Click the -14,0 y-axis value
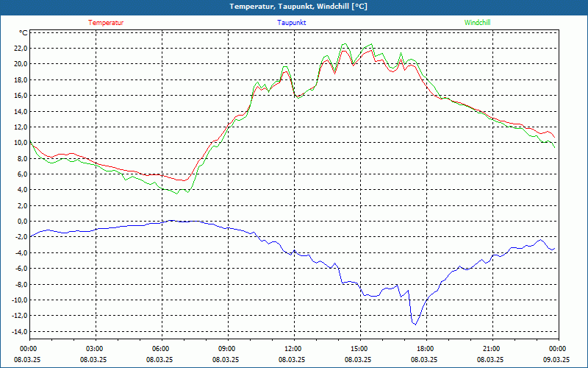Image resolution: width=588 pixels, height=368 pixels. (x=20, y=332)
